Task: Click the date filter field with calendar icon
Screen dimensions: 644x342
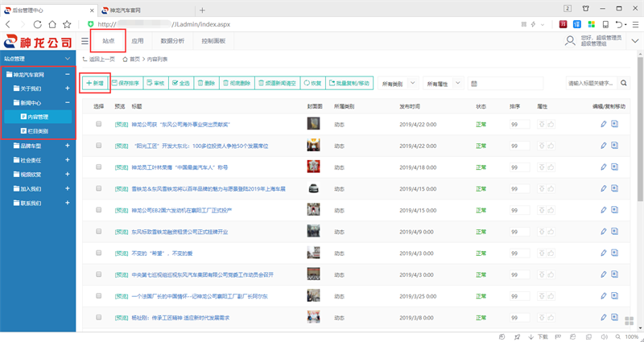Action: [506, 84]
